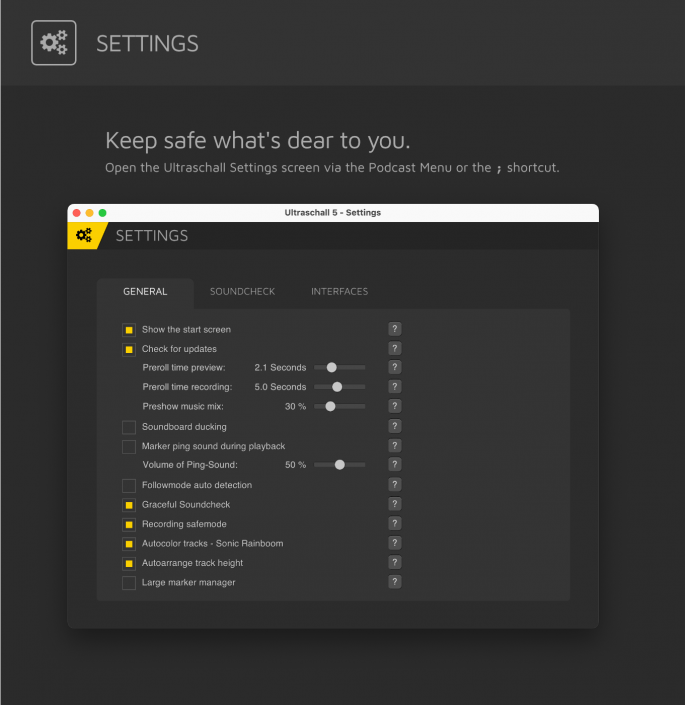Image resolution: width=685 pixels, height=705 pixels.
Task: Enable Large marker manager checkbox
Action: tap(129, 583)
